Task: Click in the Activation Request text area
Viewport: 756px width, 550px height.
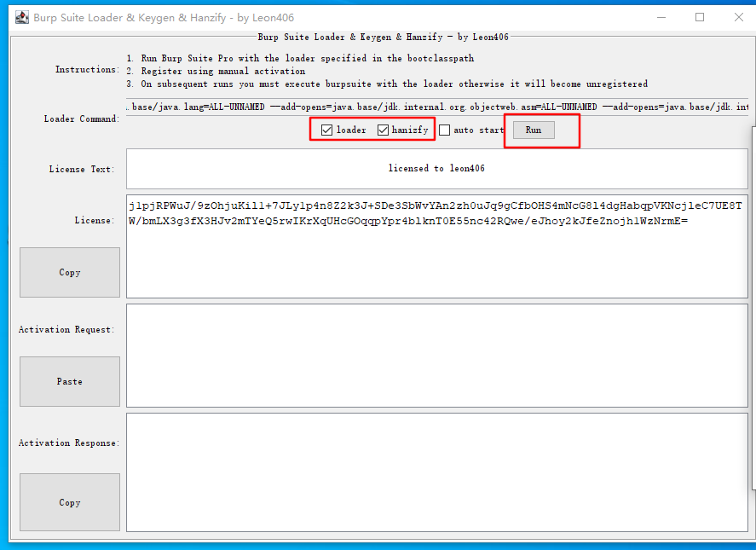Action: (437, 356)
